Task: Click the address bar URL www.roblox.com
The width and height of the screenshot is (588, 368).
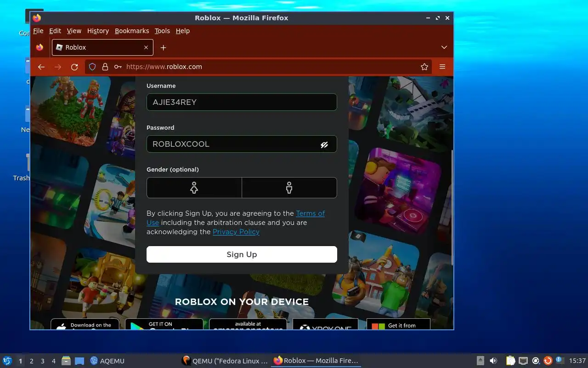Action: coord(164,67)
